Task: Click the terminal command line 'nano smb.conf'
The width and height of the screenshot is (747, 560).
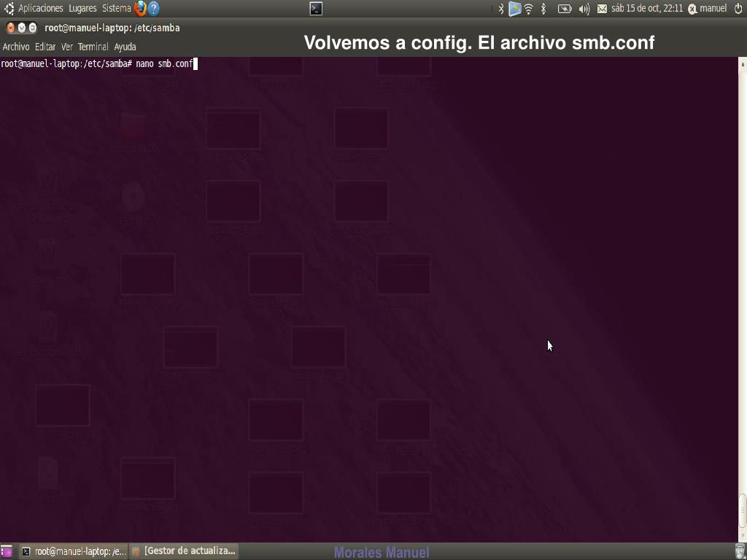Action: pos(164,63)
